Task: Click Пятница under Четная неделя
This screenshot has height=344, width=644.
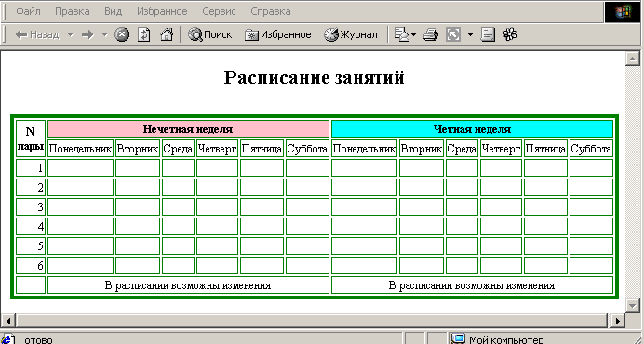Action: point(545,149)
